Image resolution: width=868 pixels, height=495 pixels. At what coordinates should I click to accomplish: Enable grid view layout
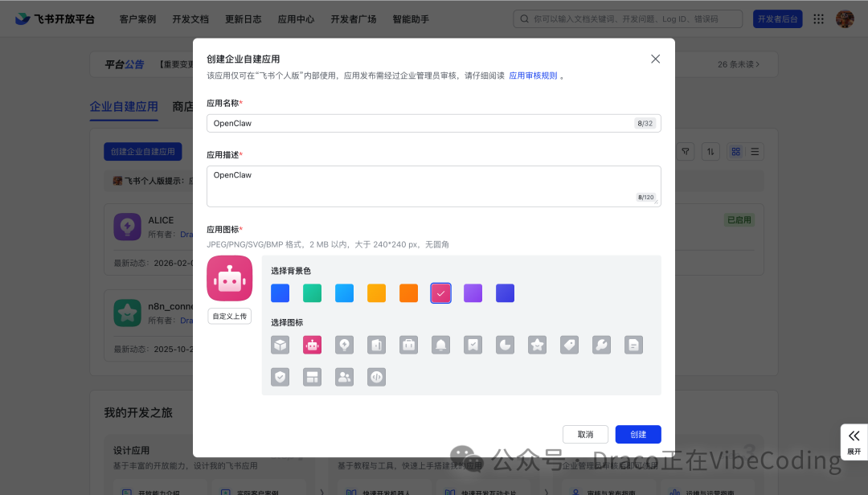click(737, 151)
